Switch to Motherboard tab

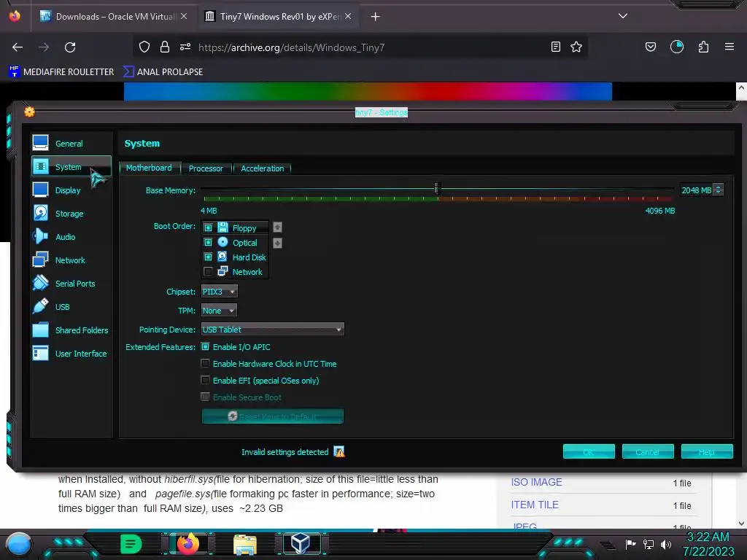(x=149, y=168)
